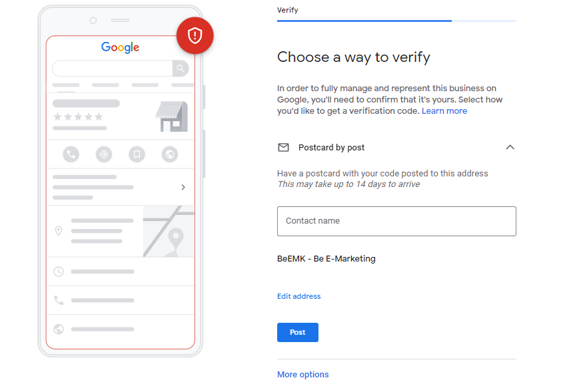Open the Learn more link
The image size is (571, 392).
click(444, 111)
